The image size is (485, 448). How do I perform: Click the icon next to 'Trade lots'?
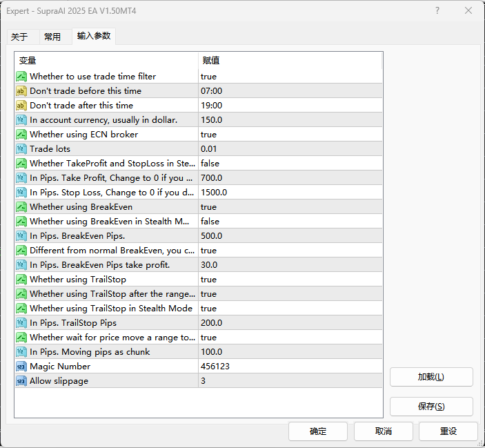21,149
